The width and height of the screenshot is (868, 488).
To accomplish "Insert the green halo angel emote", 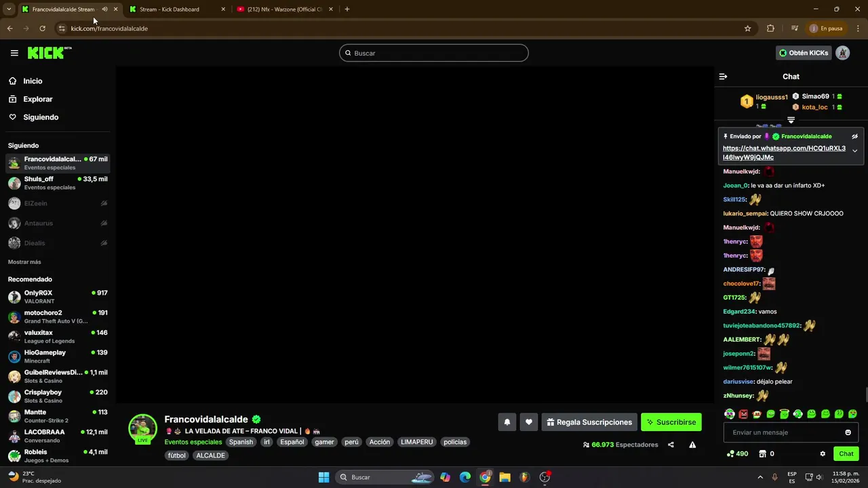I will 784,414.
